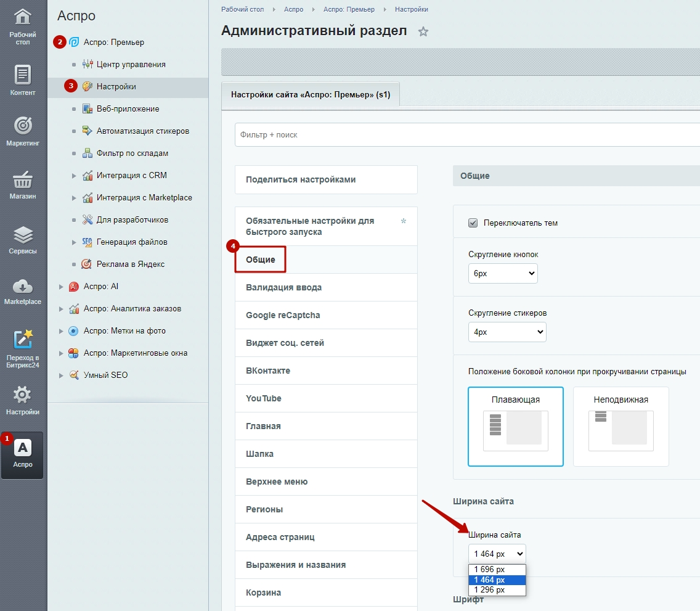Click the Генерация файлов SEO icon
Image resolution: width=700 pixels, height=611 pixels.
click(87, 242)
